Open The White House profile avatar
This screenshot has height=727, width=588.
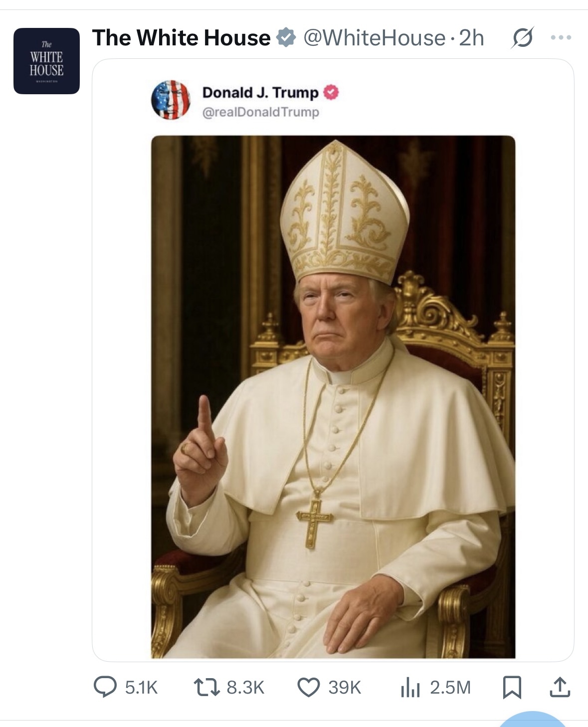point(46,61)
